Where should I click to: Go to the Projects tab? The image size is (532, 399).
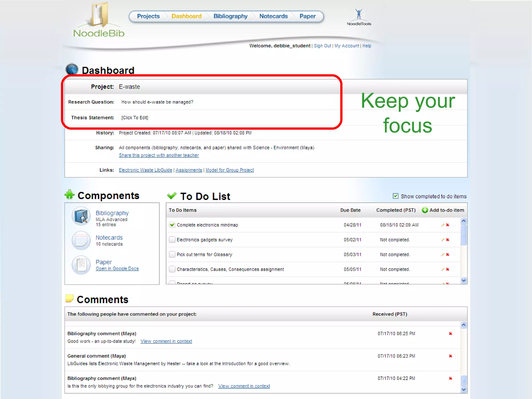(148, 16)
